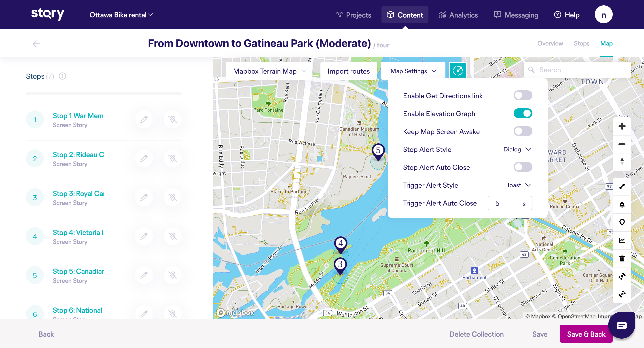
Task: Select the place marker pin tool
Action: [622, 222]
